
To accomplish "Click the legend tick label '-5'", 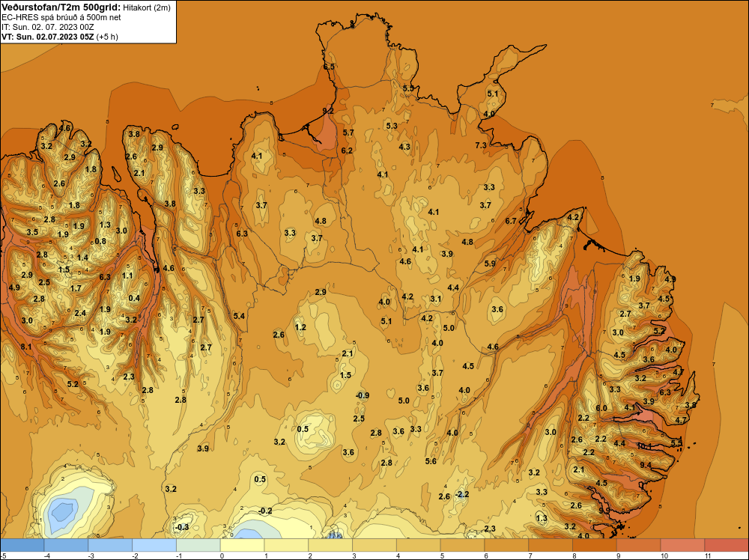I will tap(4, 556).
